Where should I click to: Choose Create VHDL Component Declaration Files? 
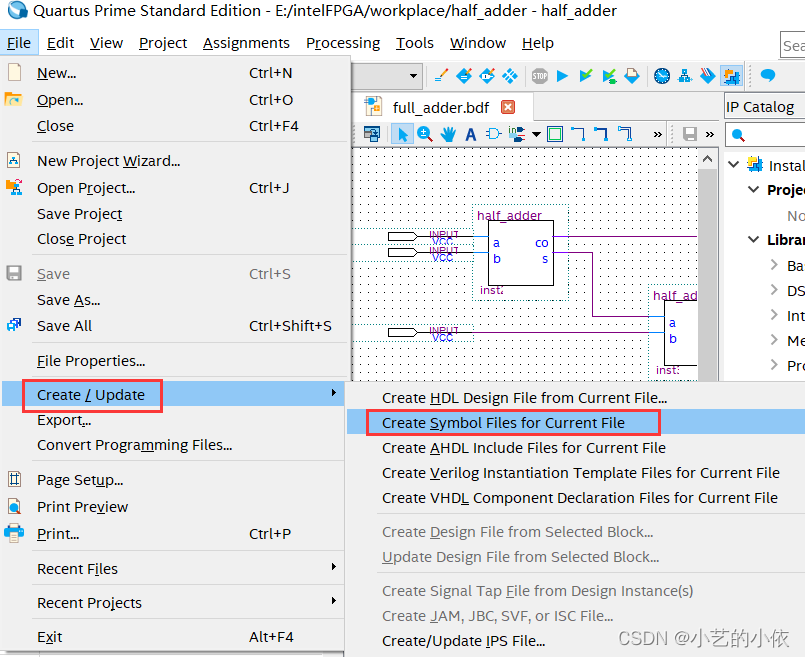[x=576, y=497]
